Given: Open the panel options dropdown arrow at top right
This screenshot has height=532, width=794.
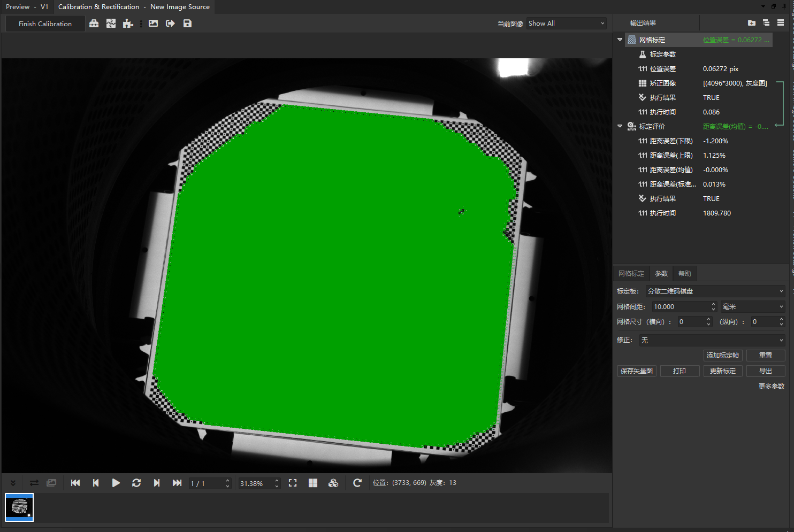Looking at the screenshot, I should tap(763, 6).
